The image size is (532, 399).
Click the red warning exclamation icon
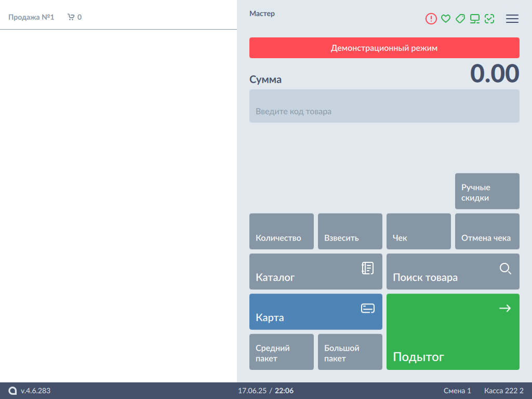[x=431, y=19]
